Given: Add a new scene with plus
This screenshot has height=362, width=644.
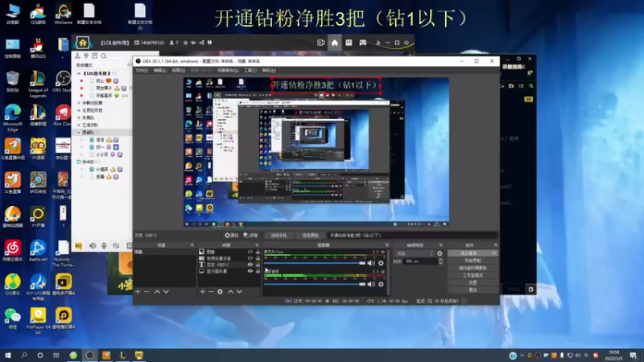Looking at the screenshot, I should (138, 292).
